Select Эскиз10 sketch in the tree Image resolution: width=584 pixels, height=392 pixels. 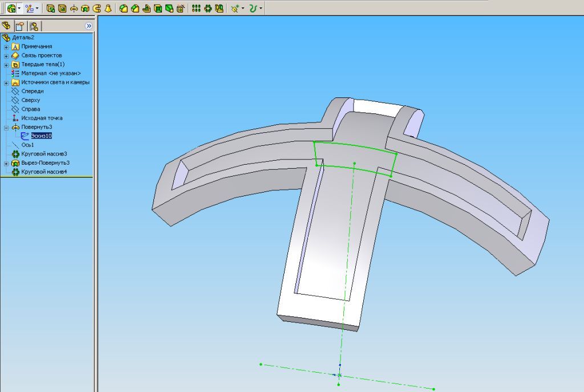click(x=41, y=136)
